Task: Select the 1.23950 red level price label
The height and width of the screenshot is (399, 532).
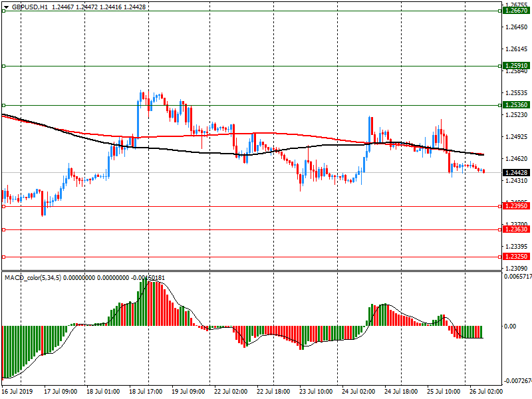Action: (516, 206)
